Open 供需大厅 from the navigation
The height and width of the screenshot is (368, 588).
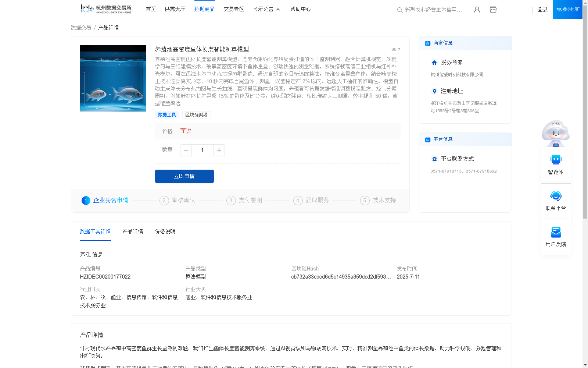[x=175, y=9]
